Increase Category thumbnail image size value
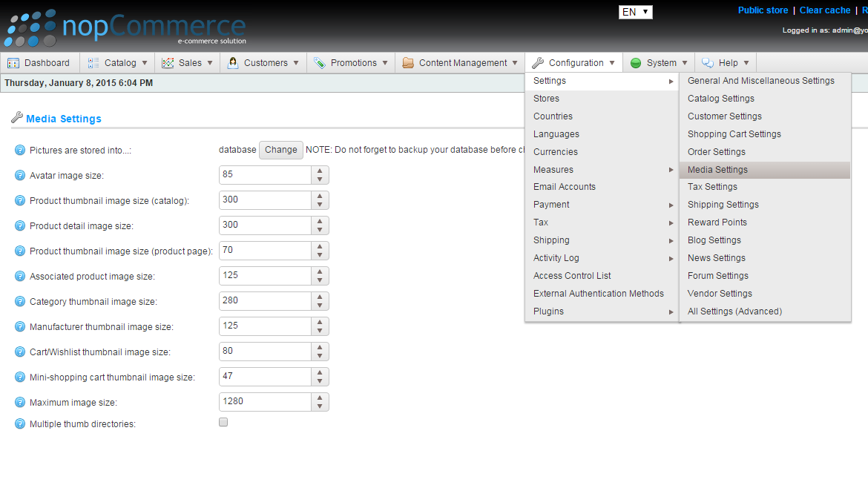This screenshot has width=868, height=488. click(320, 297)
